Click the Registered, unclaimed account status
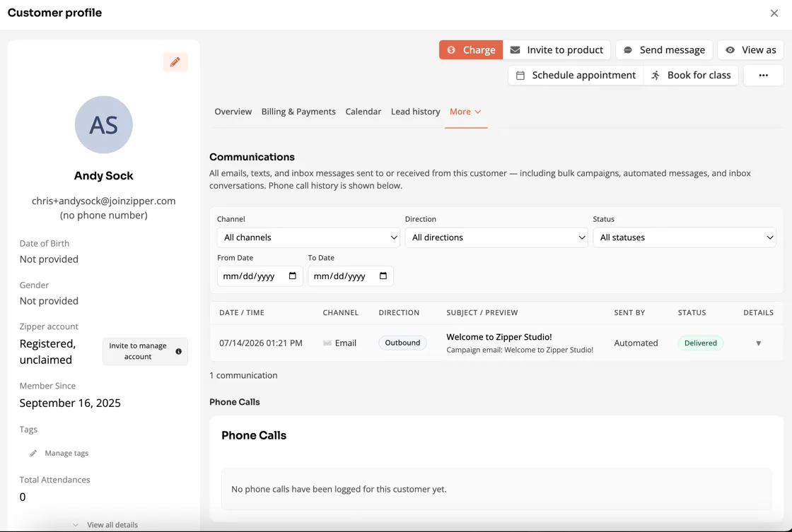Screen dimensions: 792x532 tap(47, 352)
